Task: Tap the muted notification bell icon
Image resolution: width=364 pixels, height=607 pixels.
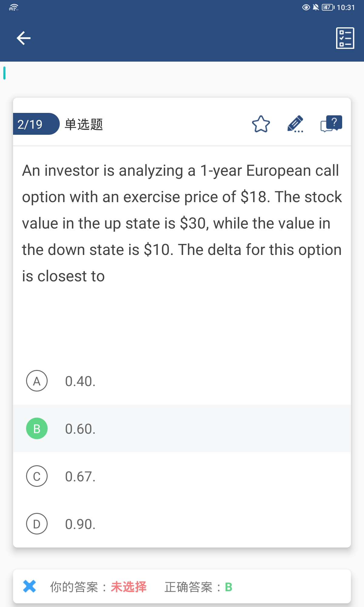Action: 316,7
